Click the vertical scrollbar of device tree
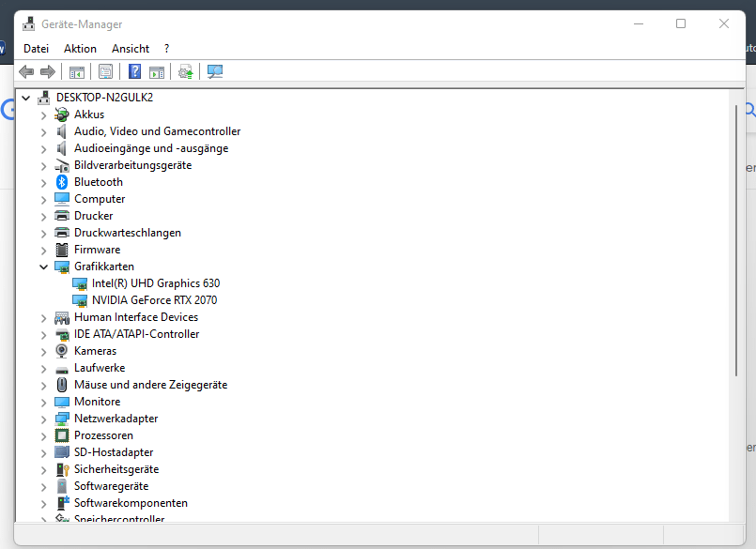This screenshot has width=756, height=549. coord(736,240)
